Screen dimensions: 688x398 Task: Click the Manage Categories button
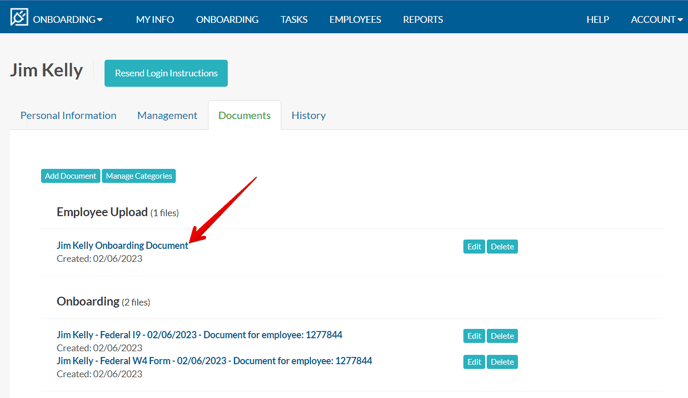pos(139,176)
